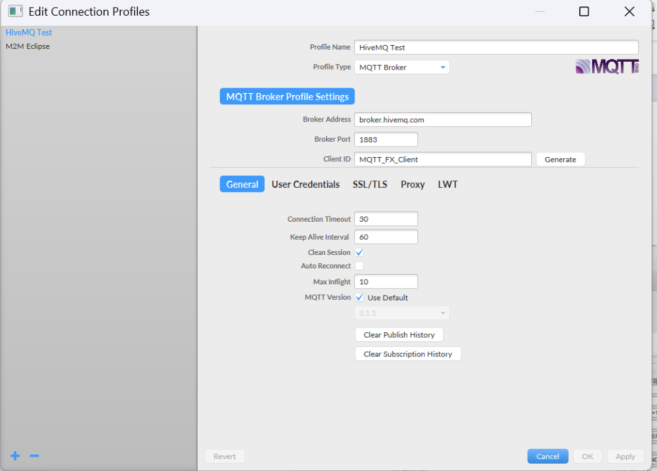The width and height of the screenshot is (657, 471).
Task: Click the Connection Timeout label
Action: [319, 219]
